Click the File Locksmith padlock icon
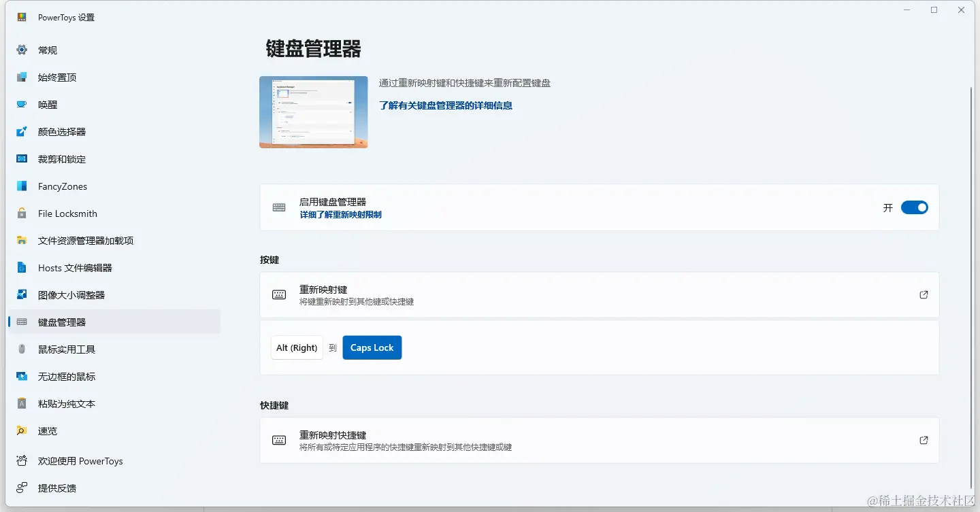 click(22, 214)
